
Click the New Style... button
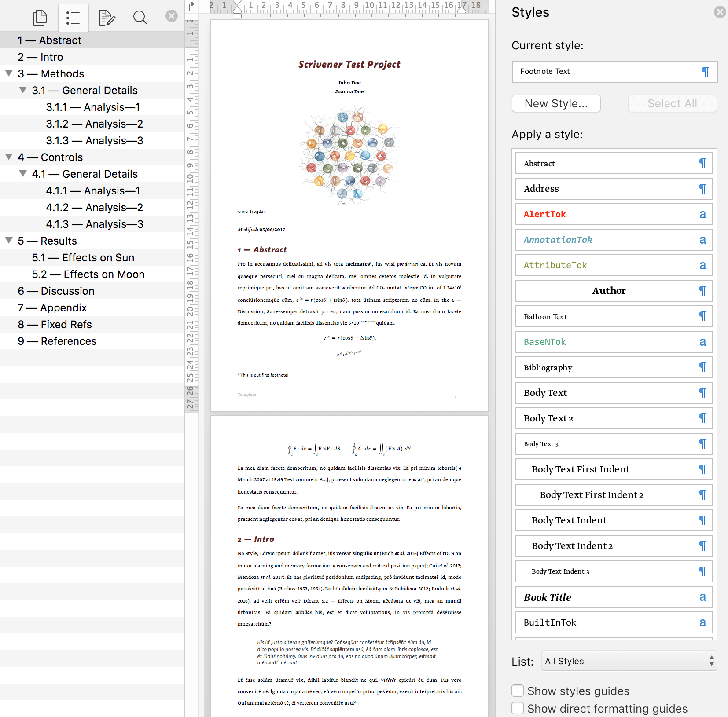556,103
